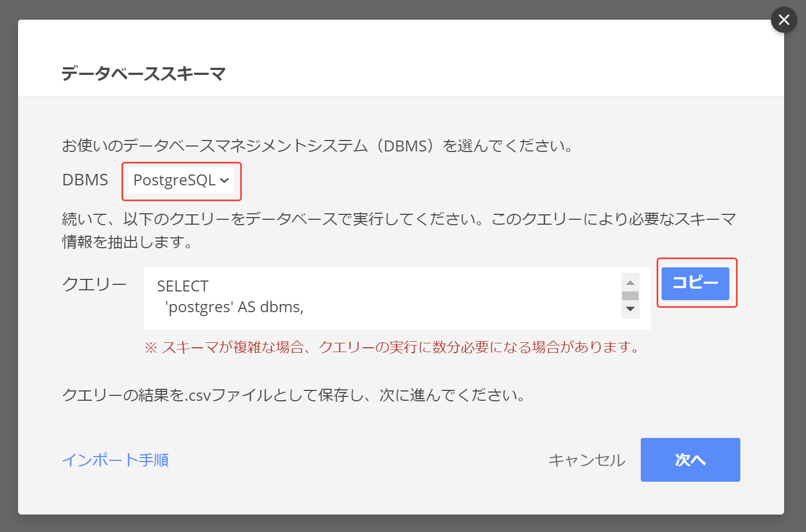Click the クエリー label

pyautogui.click(x=94, y=284)
